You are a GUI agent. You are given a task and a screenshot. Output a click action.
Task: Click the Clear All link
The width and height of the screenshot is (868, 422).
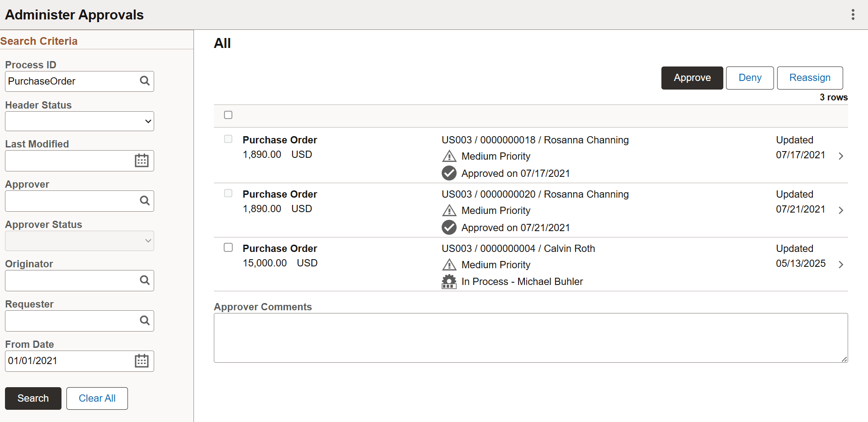coord(96,398)
